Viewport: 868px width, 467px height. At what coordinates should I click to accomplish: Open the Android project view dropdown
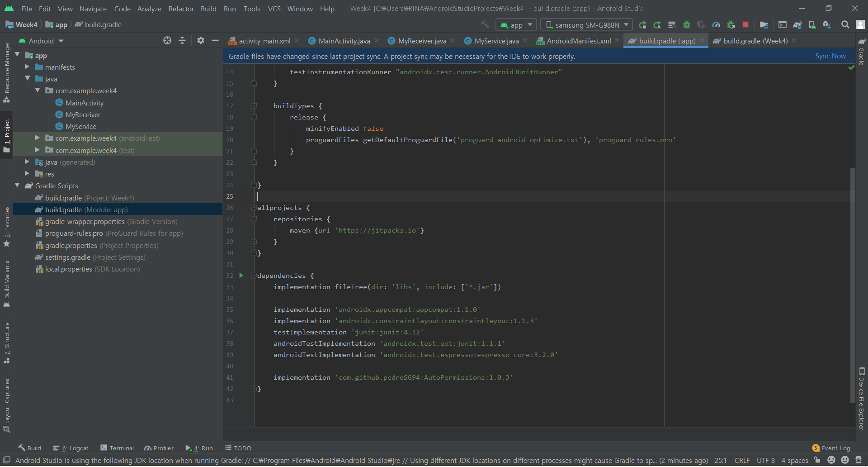pos(41,41)
